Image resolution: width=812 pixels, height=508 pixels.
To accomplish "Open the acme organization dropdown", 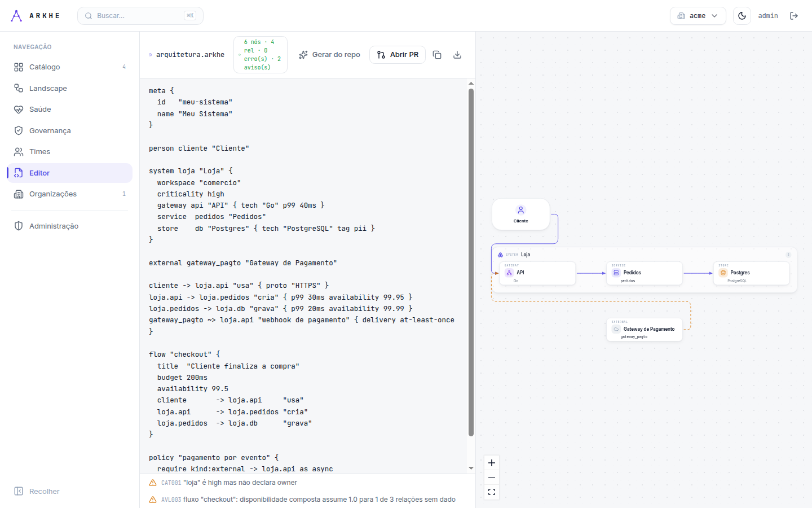I will point(698,16).
